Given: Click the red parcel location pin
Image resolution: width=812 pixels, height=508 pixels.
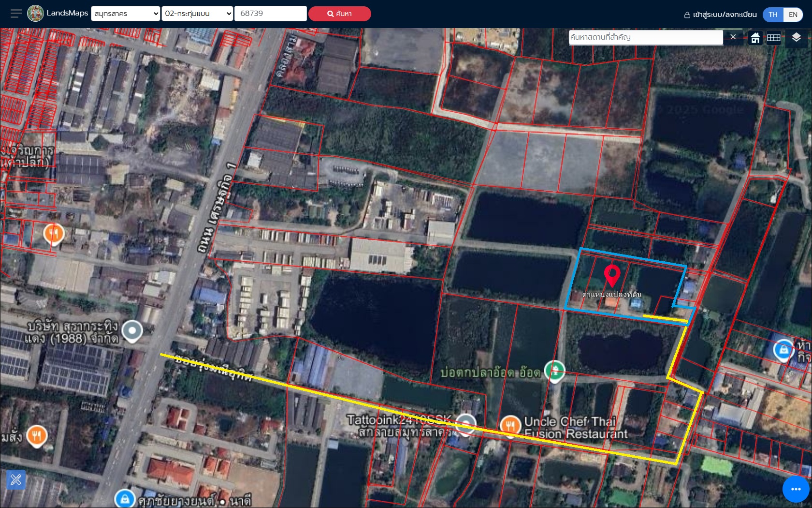Looking at the screenshot, I should coord(612,276).
